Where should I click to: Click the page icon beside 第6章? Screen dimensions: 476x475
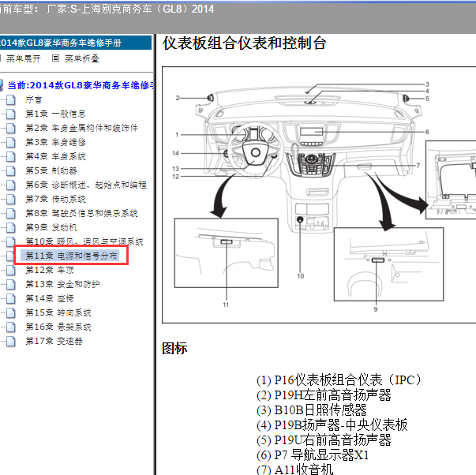[11, 185]
